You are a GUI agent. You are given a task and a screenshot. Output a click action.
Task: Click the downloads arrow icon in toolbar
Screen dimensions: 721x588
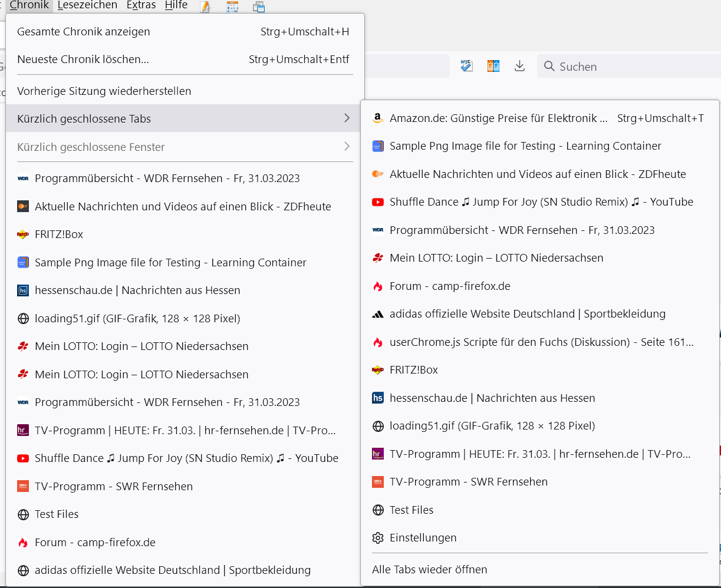pos(519,66)
